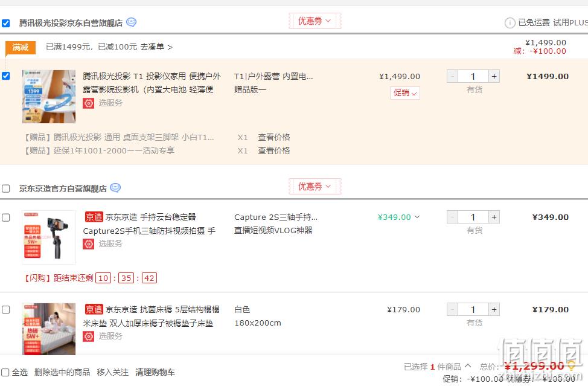Viewport: 588px width, 386px height.
Task: Click 查看价格 for 延保1年 gift
Action: pyautogui.click(x=273, y=151)
